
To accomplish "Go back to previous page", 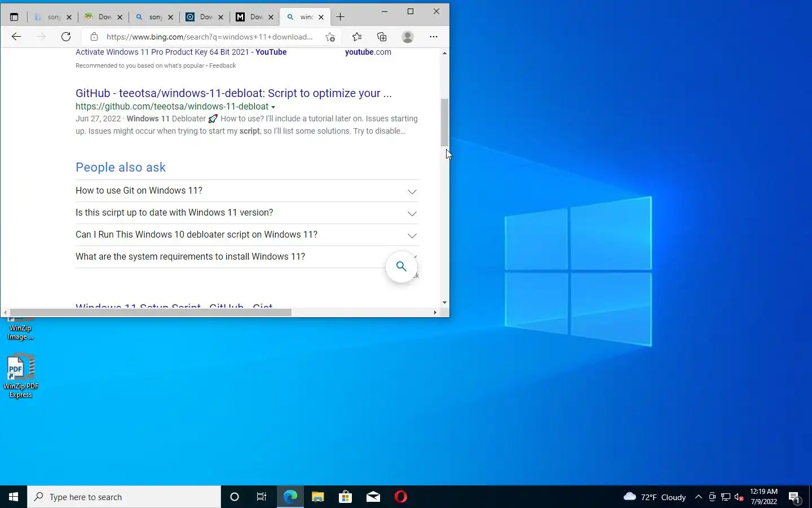I will pyautogui.click(x=16, y=37).
